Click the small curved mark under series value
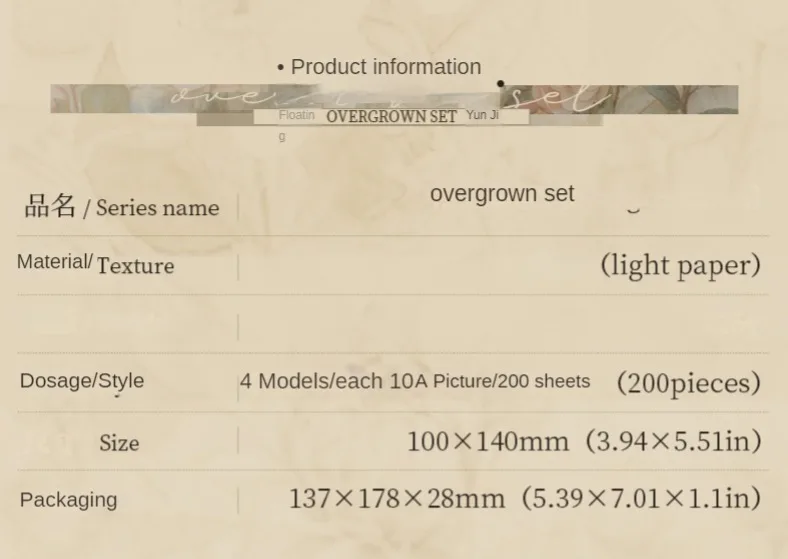The height and width of the screenshot is (559, 788). tap(632, 211)
